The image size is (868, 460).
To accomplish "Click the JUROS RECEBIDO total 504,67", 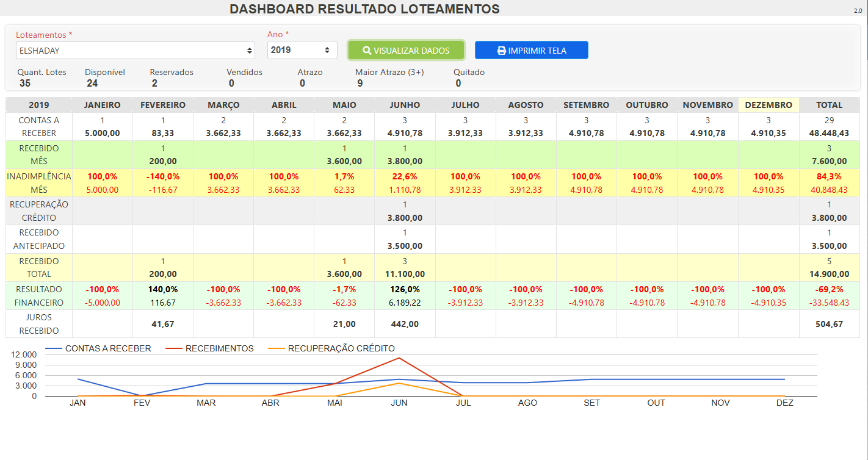I will [829, 324].
